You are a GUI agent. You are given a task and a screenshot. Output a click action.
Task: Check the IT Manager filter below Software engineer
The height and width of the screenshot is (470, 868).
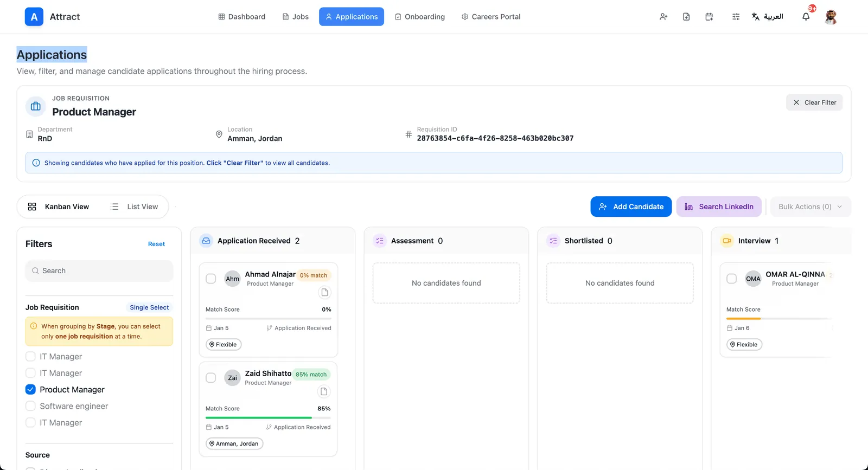(x=30, y=423)
